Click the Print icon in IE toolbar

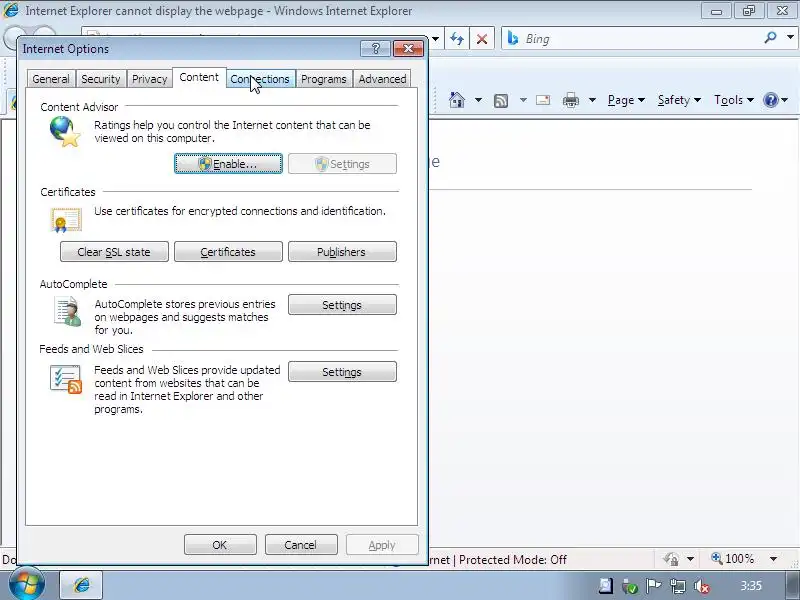pos(570,101)
